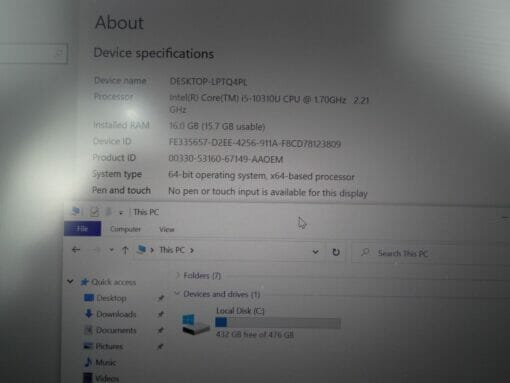The image size is (510, 383).
Task: Open Videos in navigation pane
Action: point(107,378)
